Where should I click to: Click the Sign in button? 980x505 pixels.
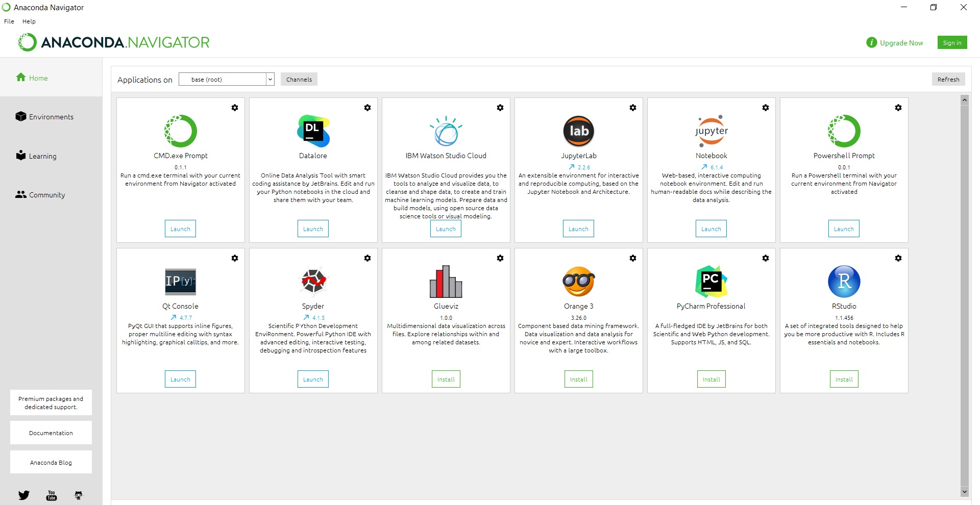[x=952, y=42]
